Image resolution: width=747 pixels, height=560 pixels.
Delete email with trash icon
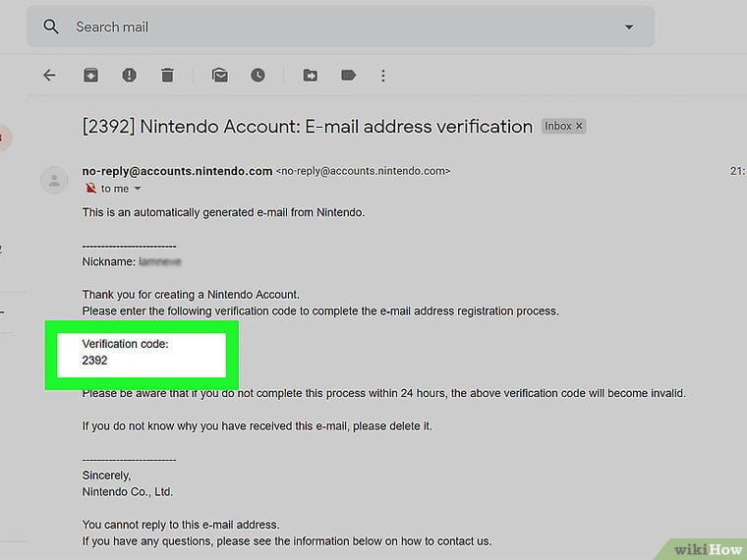pyautogui.click(x=167, y=76)
